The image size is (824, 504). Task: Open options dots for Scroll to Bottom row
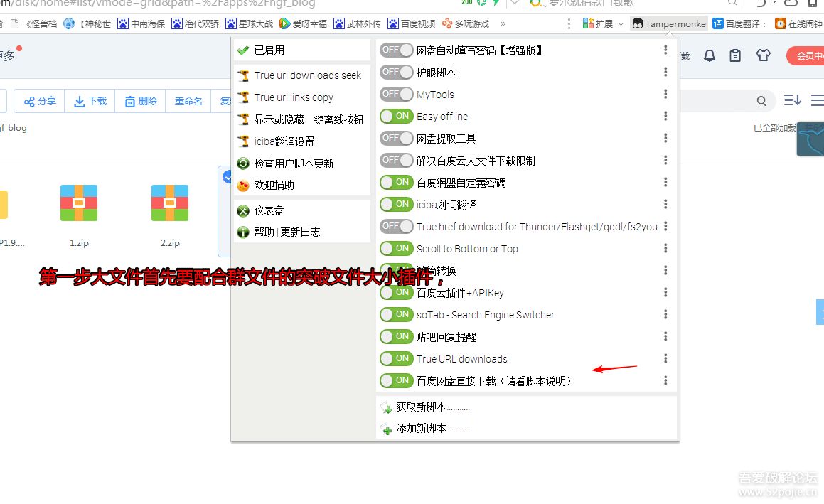[665, 249]
